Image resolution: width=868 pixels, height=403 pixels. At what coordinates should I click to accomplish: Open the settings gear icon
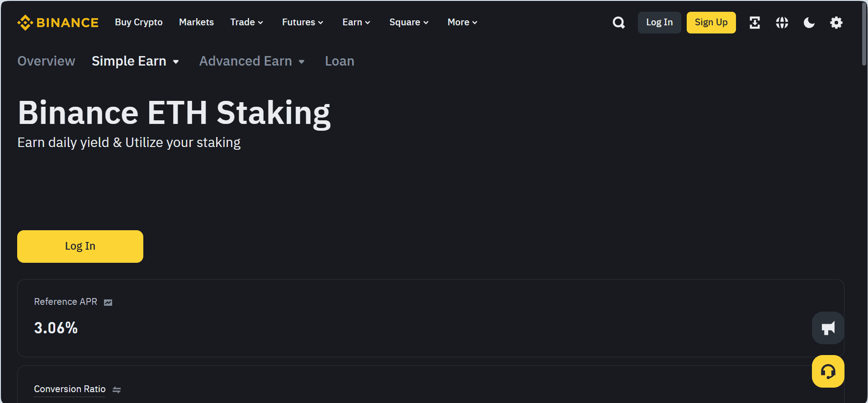(x=836, y=23)
